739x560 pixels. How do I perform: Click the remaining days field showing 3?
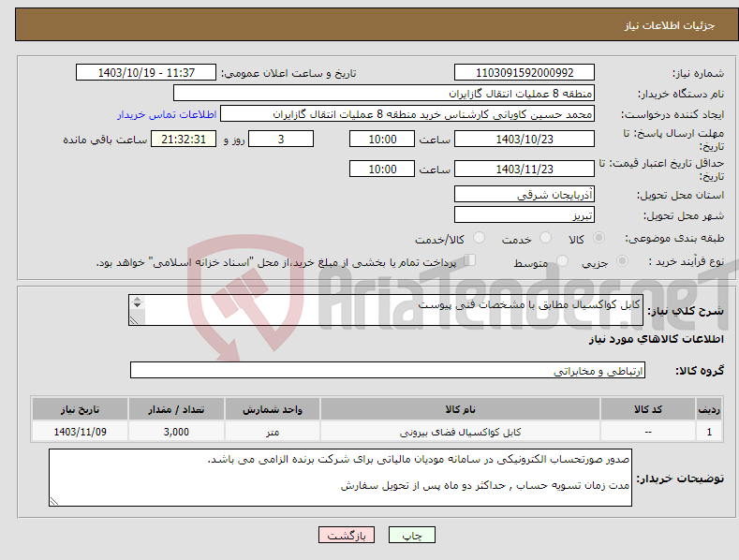[281, 139]
